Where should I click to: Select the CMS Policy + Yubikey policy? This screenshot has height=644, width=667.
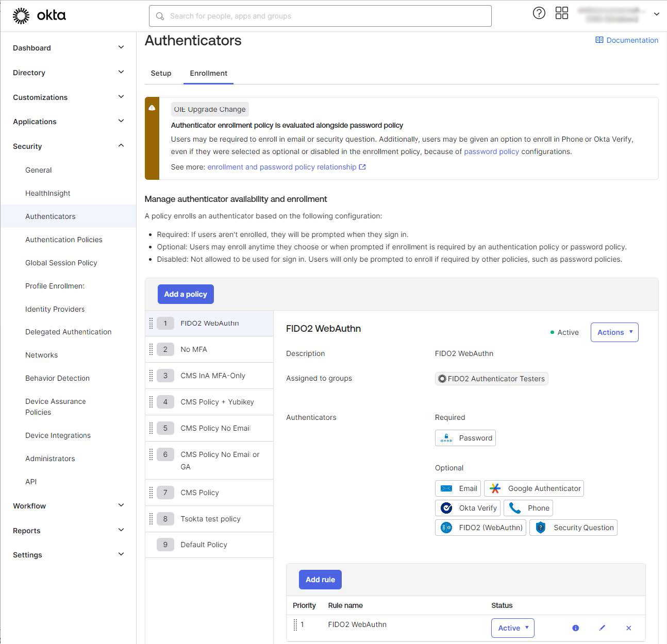point(217,402)
